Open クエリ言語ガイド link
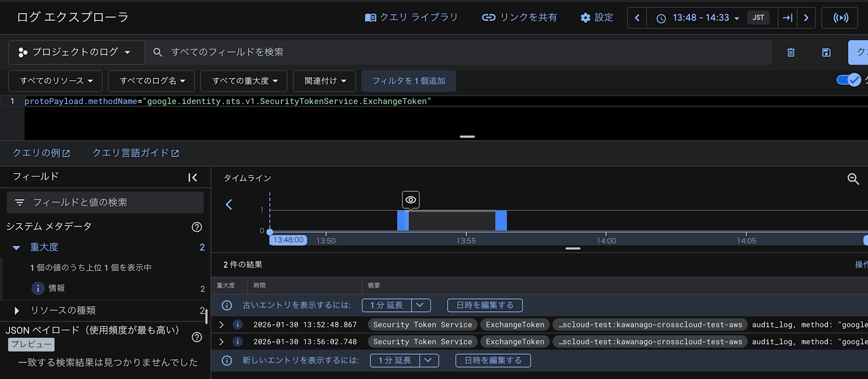 tap(136, 153)
